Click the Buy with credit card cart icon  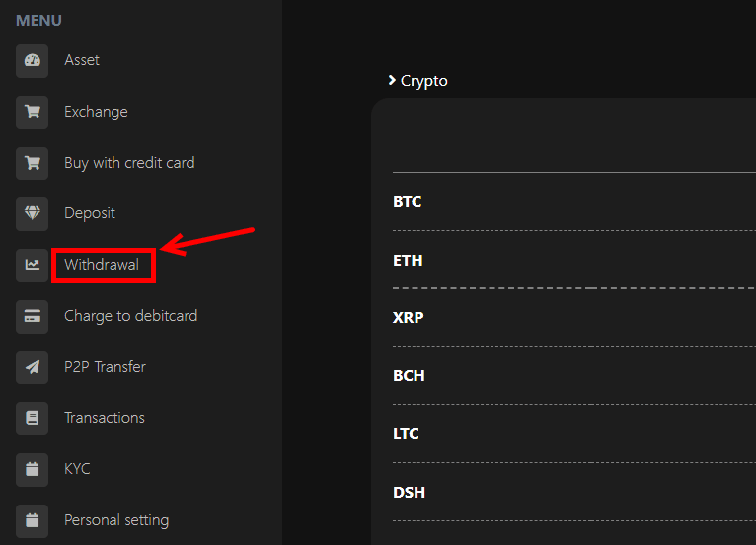[33, 163]
